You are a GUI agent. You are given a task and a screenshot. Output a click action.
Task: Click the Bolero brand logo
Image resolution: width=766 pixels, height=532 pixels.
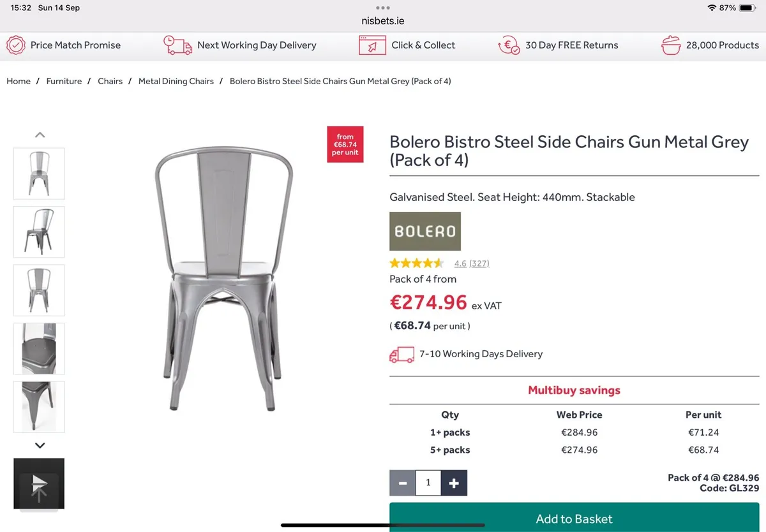coord(425,231)
